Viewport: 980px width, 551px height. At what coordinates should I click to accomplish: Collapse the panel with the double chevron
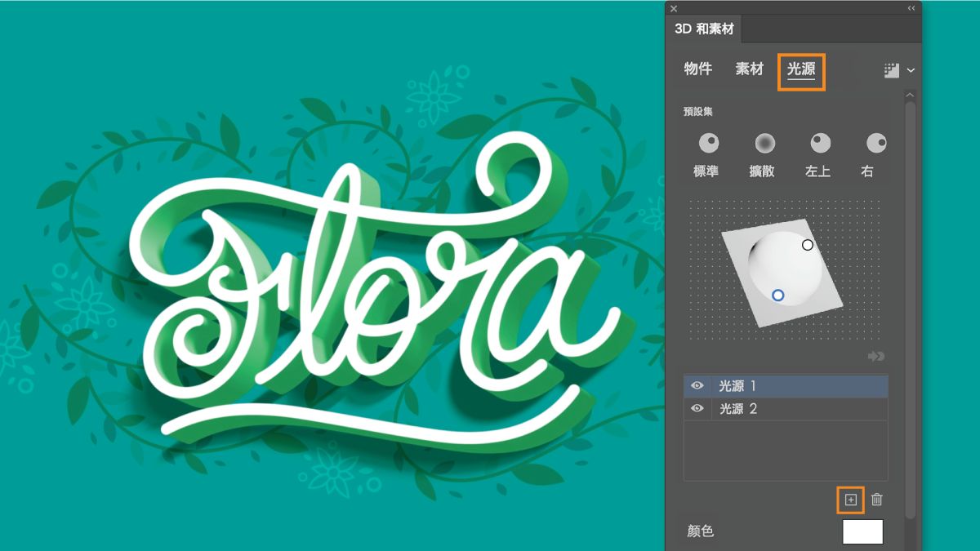(x=911, y=8)
